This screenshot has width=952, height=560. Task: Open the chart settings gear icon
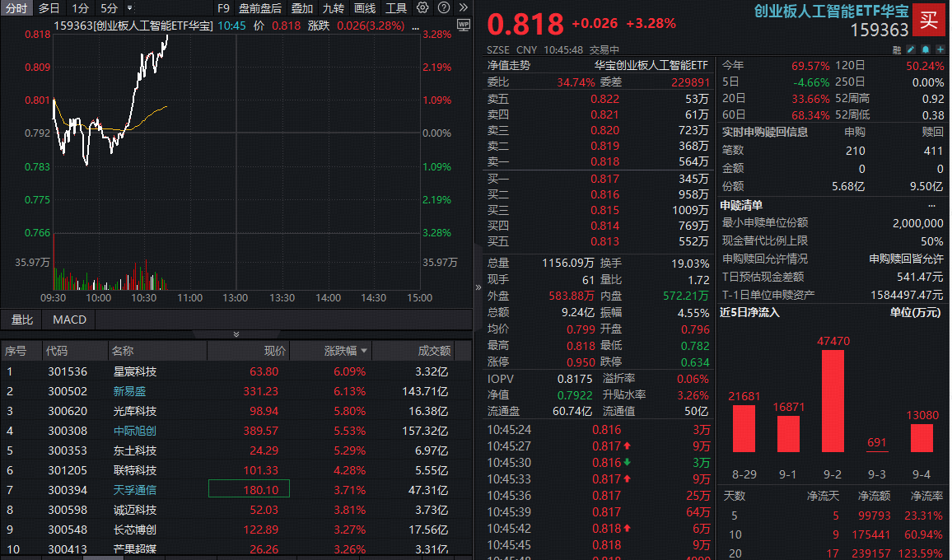422,8
